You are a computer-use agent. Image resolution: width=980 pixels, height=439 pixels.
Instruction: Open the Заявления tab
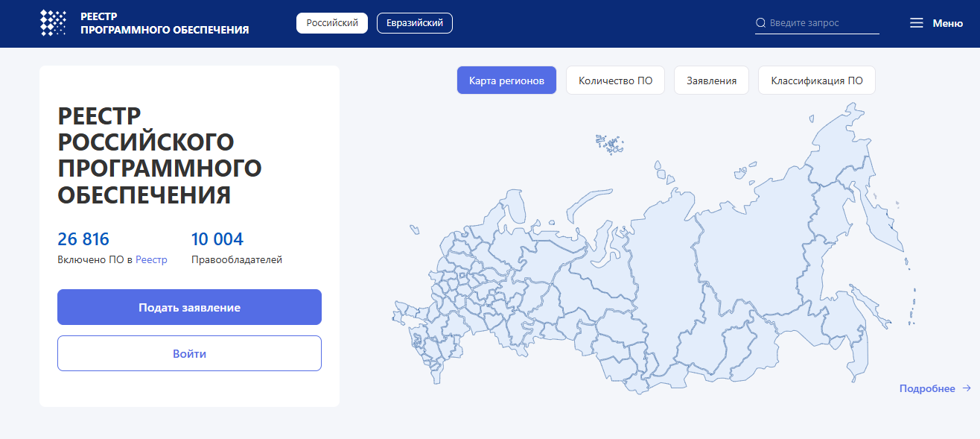711,80
